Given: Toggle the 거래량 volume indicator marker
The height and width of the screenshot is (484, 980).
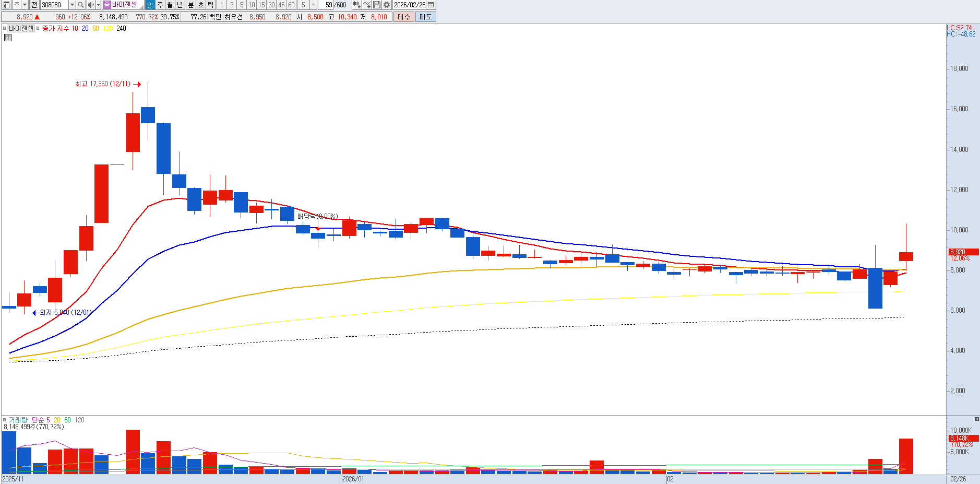Looking at the screenshot, I should point(5,420).
